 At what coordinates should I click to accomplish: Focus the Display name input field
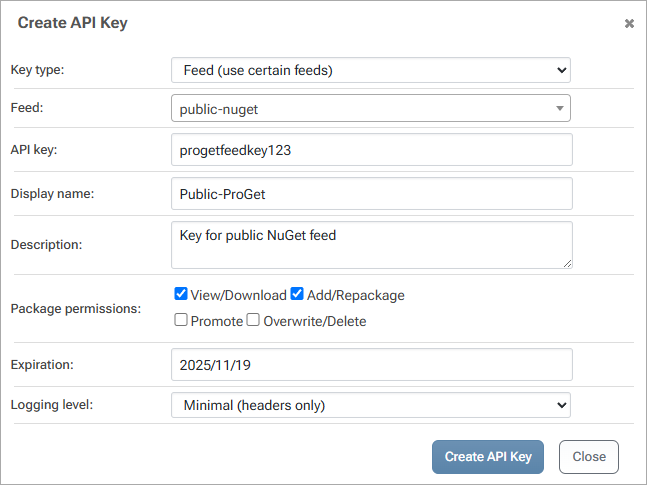coord(371,193)
